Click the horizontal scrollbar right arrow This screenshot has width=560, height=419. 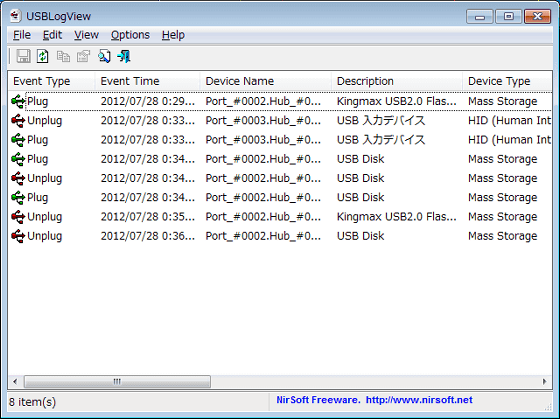click(545, 381)
